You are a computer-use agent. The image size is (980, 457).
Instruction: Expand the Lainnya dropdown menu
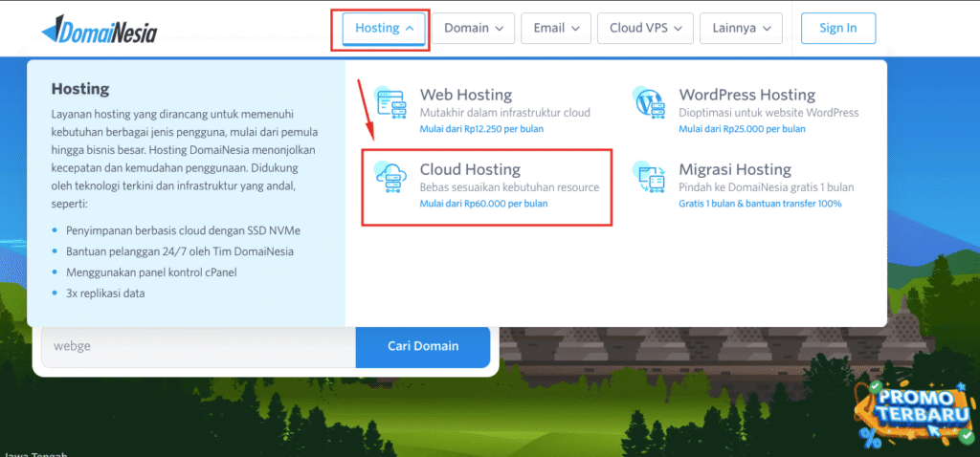point(741,28)
